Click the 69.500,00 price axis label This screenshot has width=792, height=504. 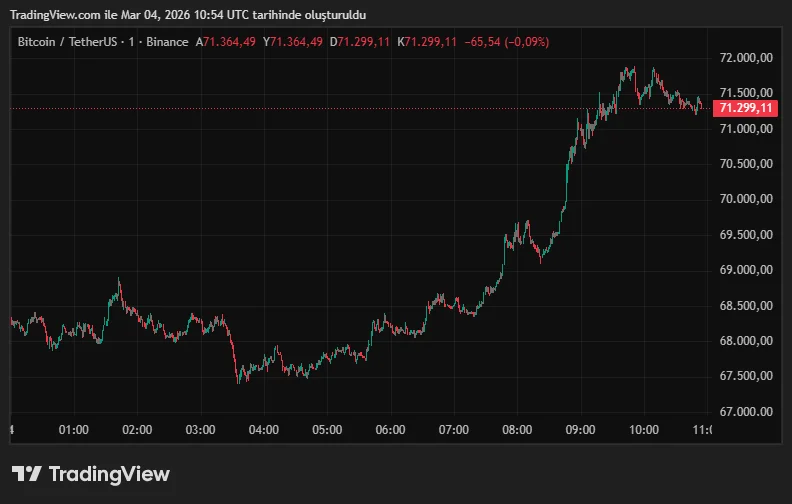(746, 235)
